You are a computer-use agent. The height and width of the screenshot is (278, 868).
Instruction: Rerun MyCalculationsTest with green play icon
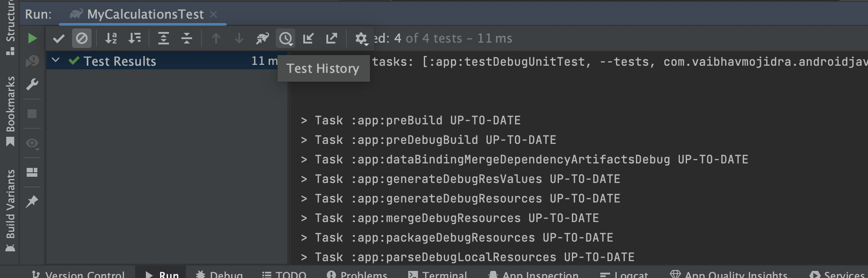32,39
